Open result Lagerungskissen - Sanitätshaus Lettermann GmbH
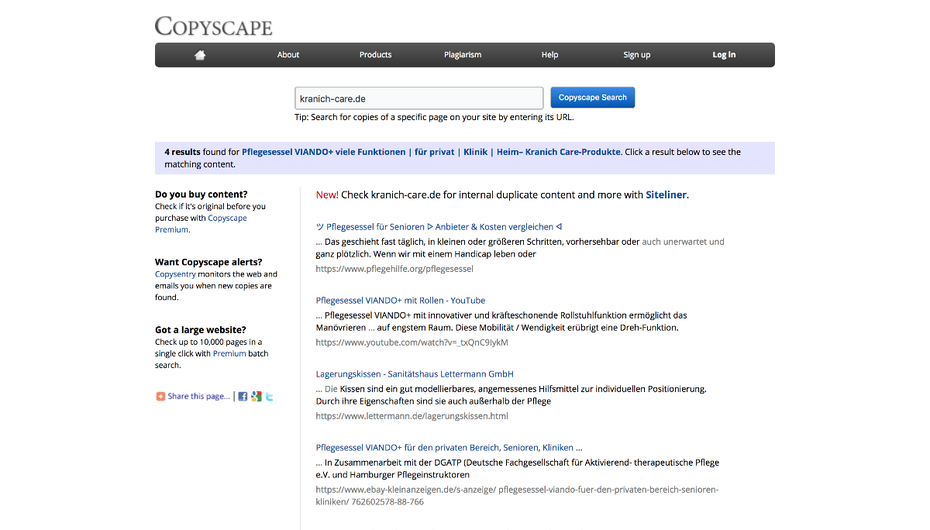 (x=415, y=373)
